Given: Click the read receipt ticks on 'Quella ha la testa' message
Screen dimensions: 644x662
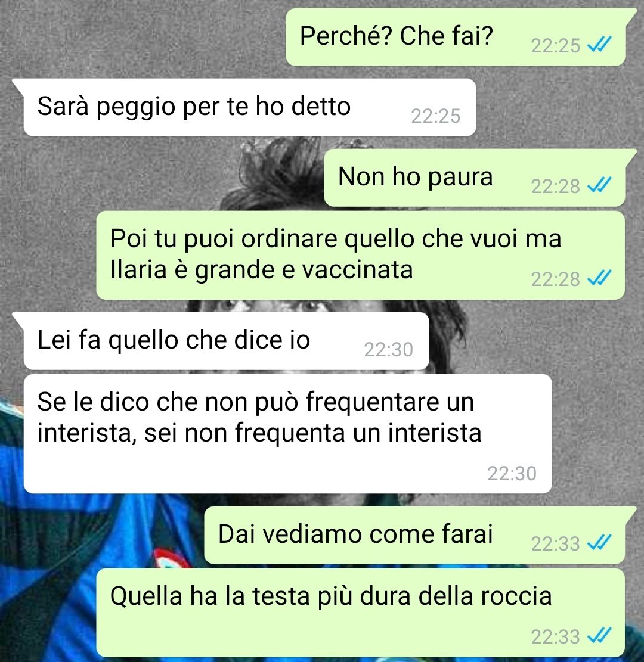Looking at the screenshot, I should pos(599,635).
